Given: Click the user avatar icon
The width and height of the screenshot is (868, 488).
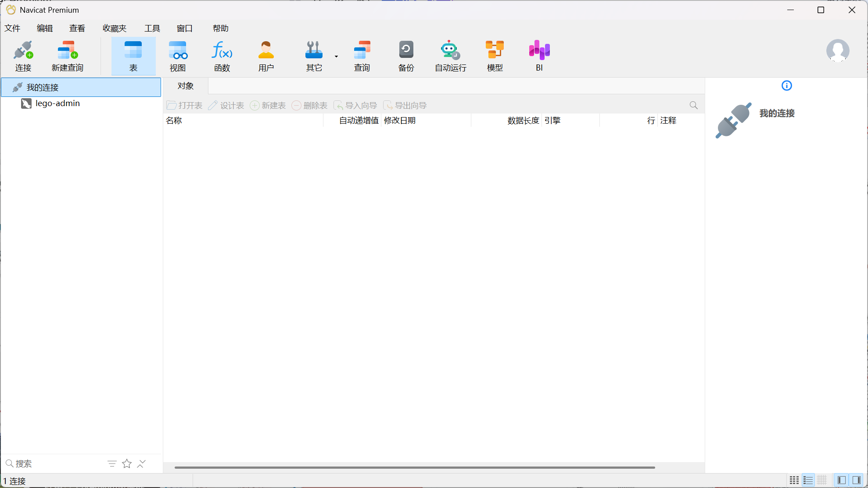Looking at the screenshot, I should coord(837,51).
